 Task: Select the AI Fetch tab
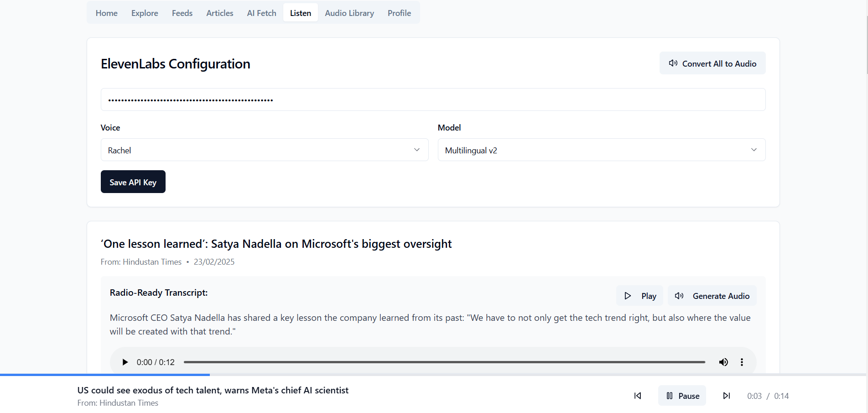click(x=262, y=13)
